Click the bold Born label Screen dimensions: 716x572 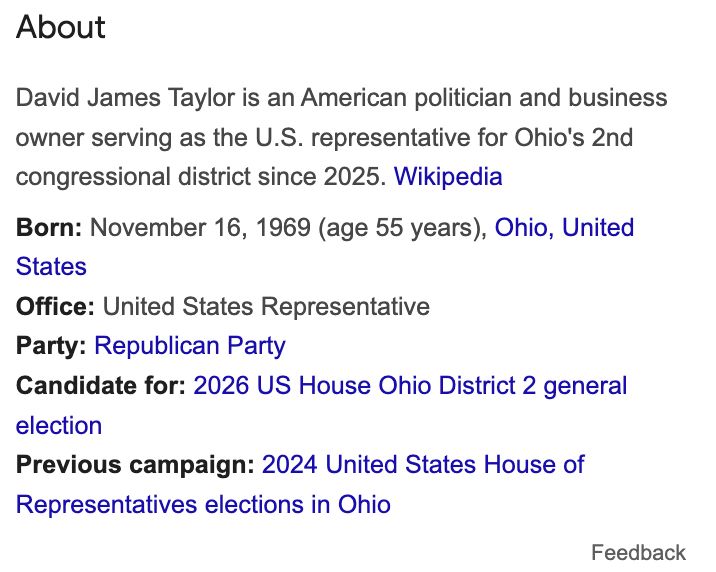49,227
